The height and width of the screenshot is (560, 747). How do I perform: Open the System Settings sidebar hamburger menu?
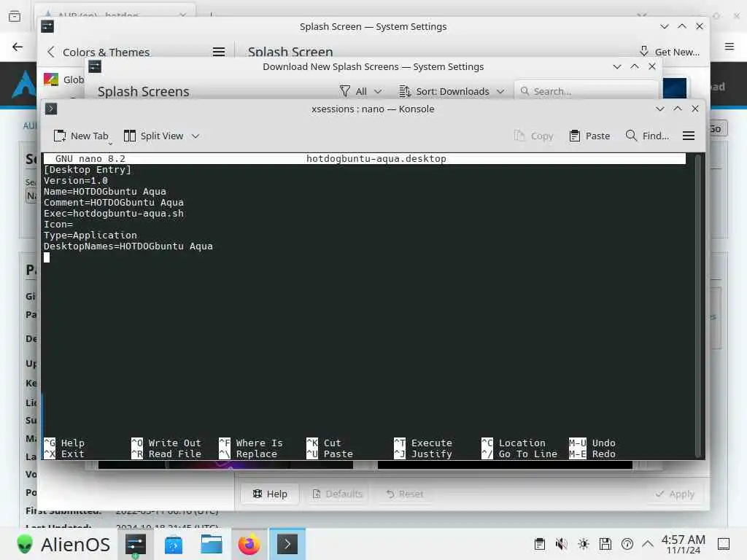pyautogui.click(x=219, y=52)
